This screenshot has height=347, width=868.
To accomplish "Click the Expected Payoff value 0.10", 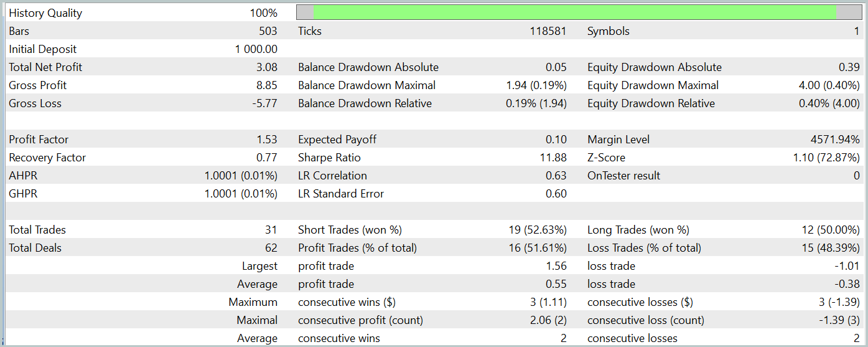I will tap(556, 140).
